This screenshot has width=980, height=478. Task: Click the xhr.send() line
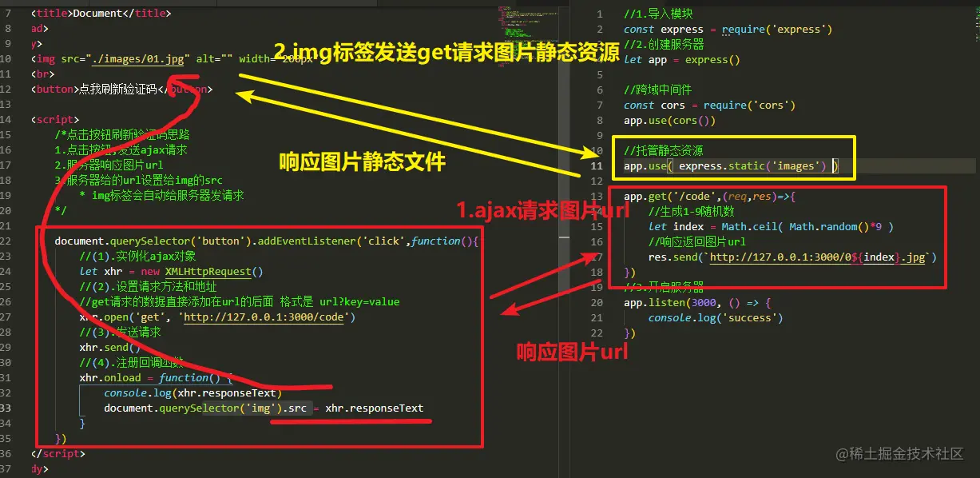[x=109, y=347]
